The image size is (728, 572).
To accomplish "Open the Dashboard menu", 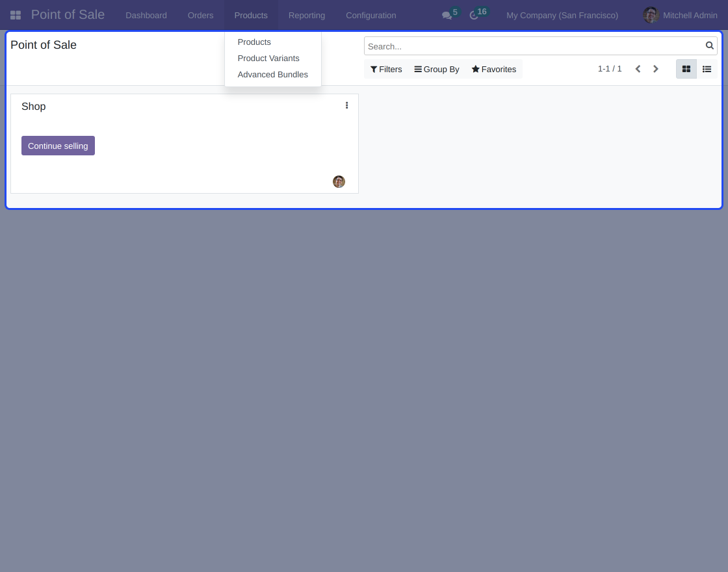I will pos(146,16).
